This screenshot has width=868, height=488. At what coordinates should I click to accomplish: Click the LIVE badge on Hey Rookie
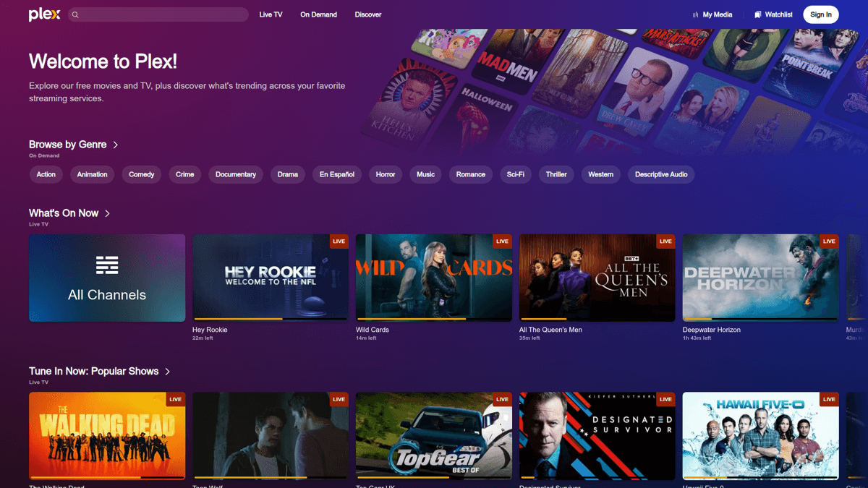pos(339,241)
